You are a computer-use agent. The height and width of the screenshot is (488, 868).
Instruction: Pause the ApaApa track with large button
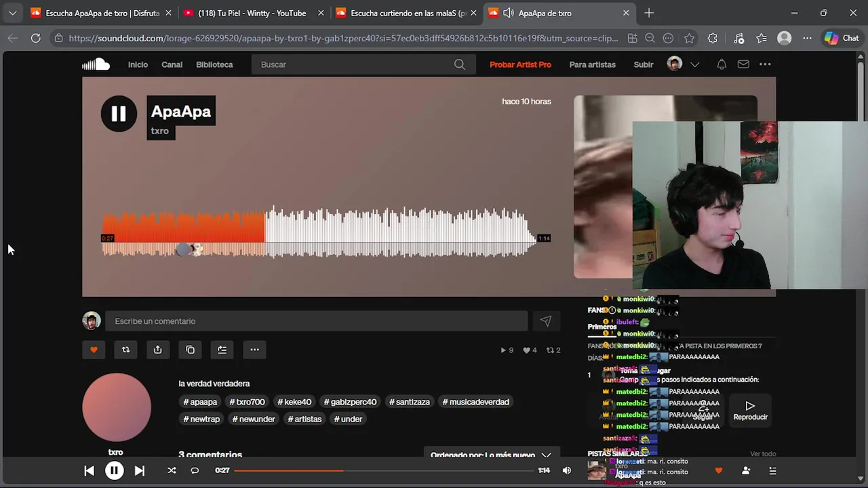[x=119, y=114]
